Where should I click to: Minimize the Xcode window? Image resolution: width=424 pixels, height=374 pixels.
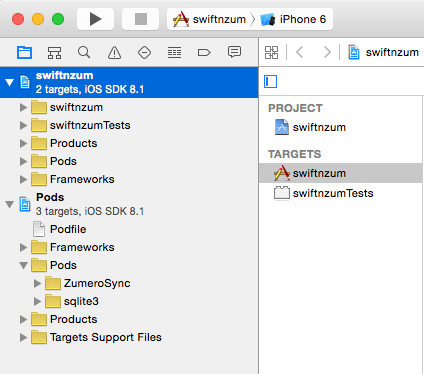38,19
